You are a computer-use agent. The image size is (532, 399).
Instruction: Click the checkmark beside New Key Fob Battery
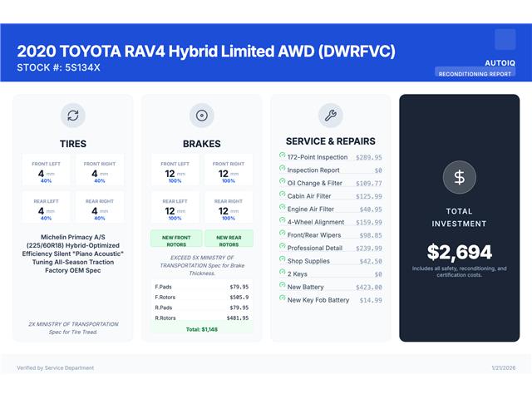coord(283,300)
